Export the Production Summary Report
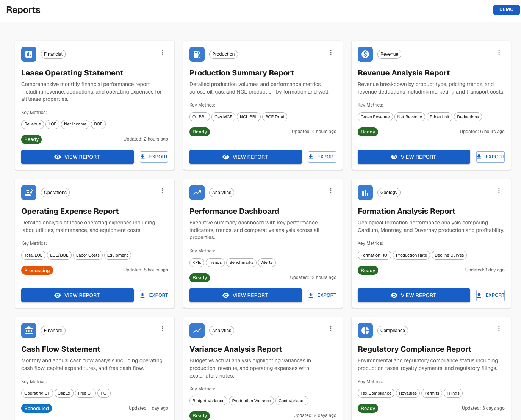The image size is (521, 420). tap(322, 157)
